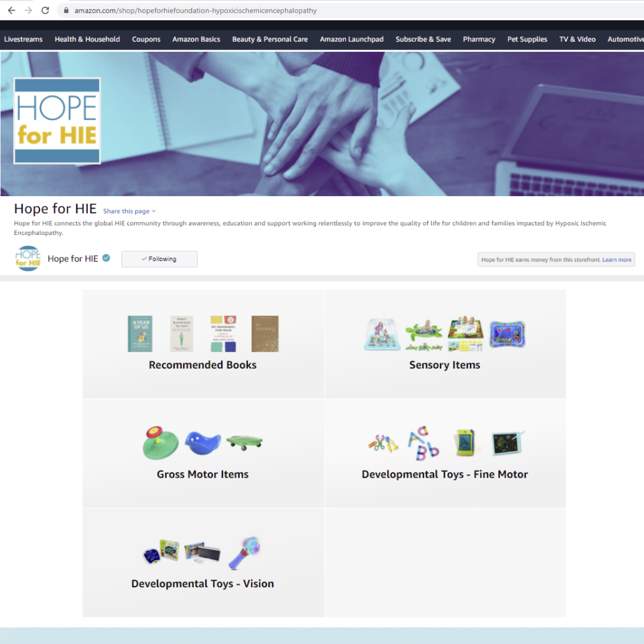The width and height of the screenshot is (644, 644).
Task: Click the light box panel thumbnail
Action: 202,552
